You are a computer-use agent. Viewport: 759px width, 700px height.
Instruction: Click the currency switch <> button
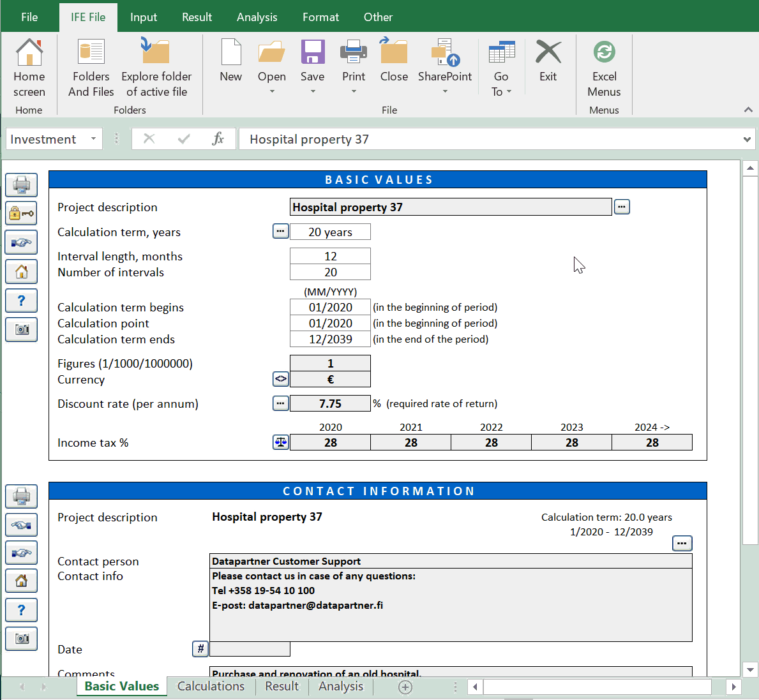point(281,379)
